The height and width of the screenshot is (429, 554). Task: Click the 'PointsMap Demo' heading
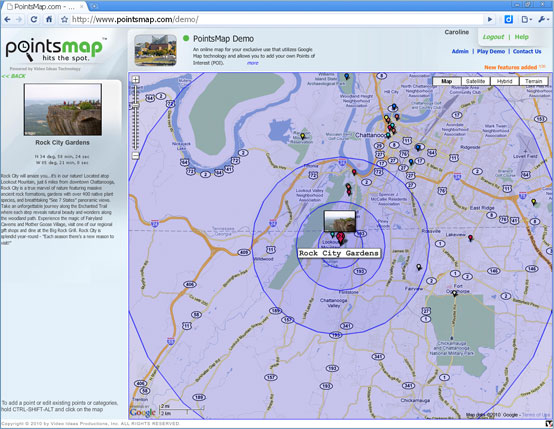(223, 39)
